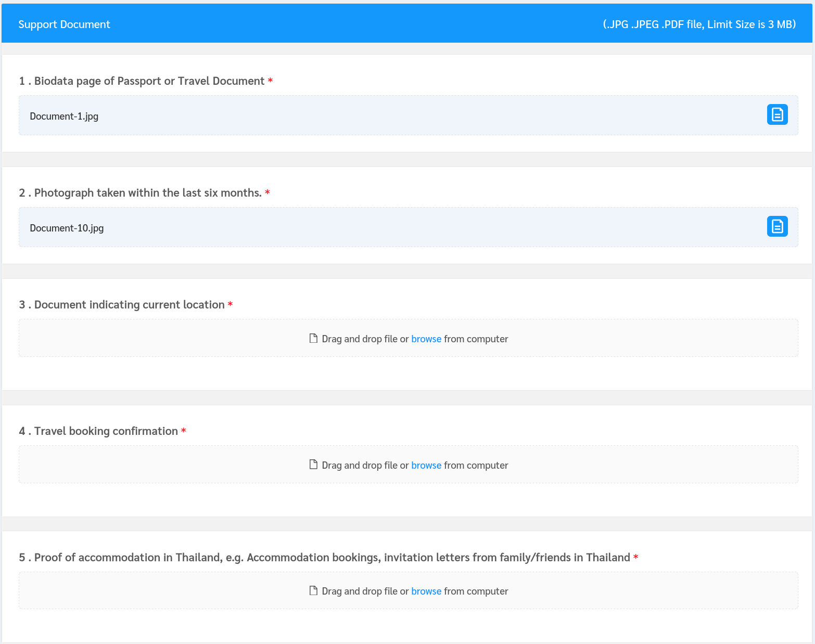The height and width of the screenshot is (644, 815).
Task: Click the Support Document header title
Action: [64, 24]
